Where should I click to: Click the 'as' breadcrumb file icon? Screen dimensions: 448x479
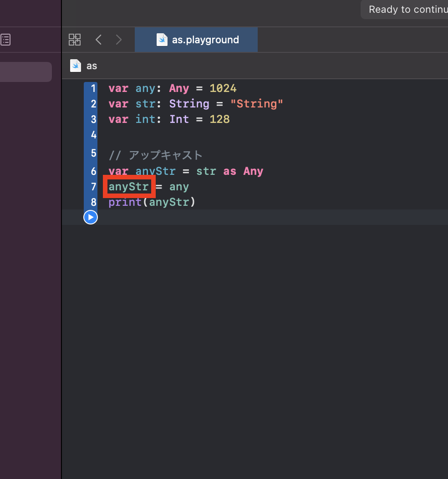(x=76, y=66)
